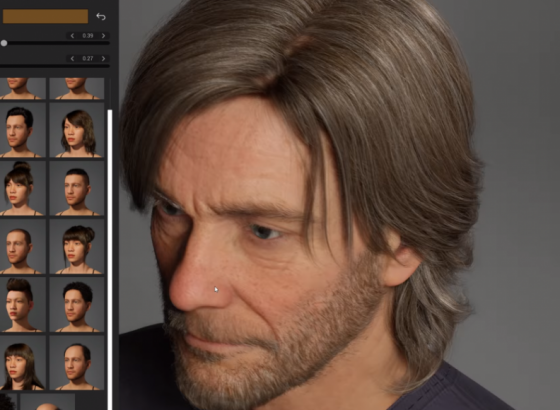Select the long straight hair with bangs
The height and width of the screenshot is (410, 560).
click(x=22, y=363)
